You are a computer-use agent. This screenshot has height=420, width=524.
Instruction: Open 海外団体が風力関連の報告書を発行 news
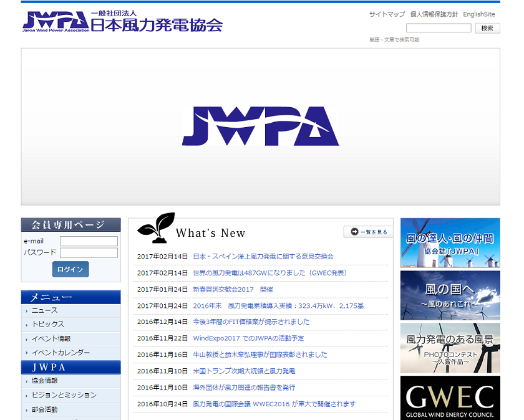pos(245,388)
